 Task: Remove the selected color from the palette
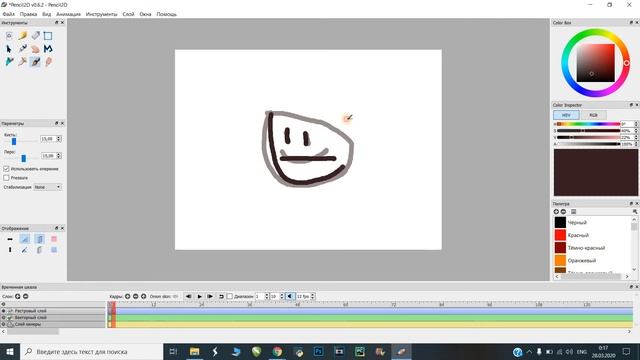coord(563,211)
